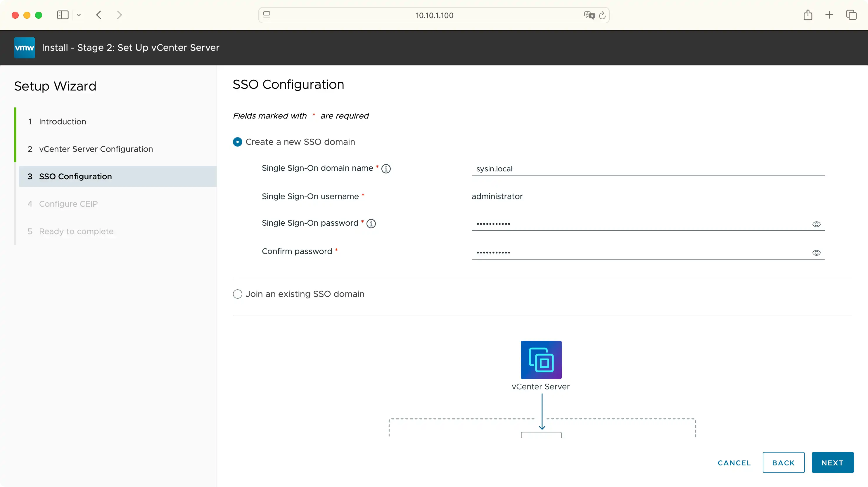Image resolution: width=868 pixels, height=487 pixels.
Task: Click the page settings icon in address bar
Action: point(267,15)
